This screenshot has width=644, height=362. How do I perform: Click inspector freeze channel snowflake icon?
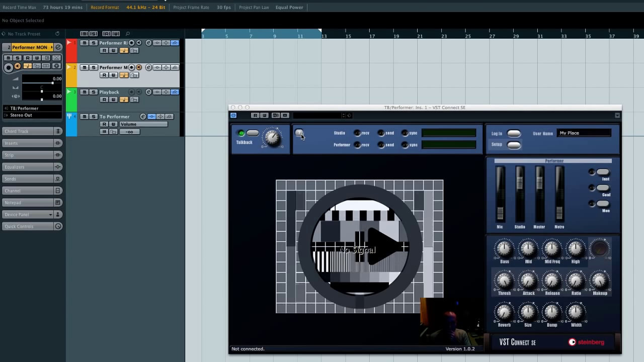[56, 66]
